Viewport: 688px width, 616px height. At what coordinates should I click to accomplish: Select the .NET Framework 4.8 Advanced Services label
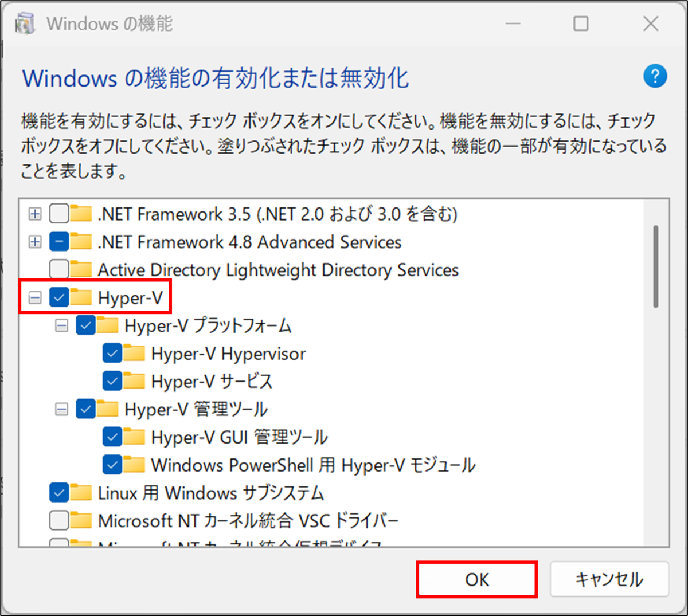pyautogui.click(x=249, y=242)
